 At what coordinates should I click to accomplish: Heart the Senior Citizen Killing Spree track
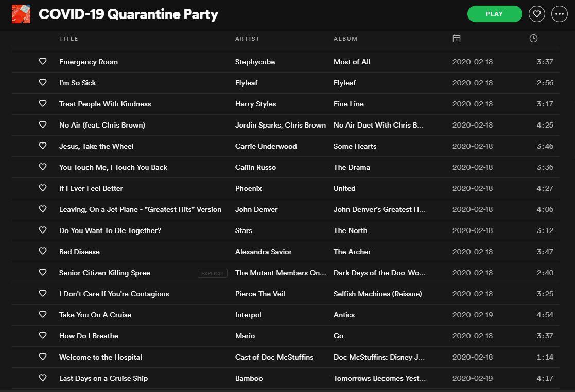[43, 272]
